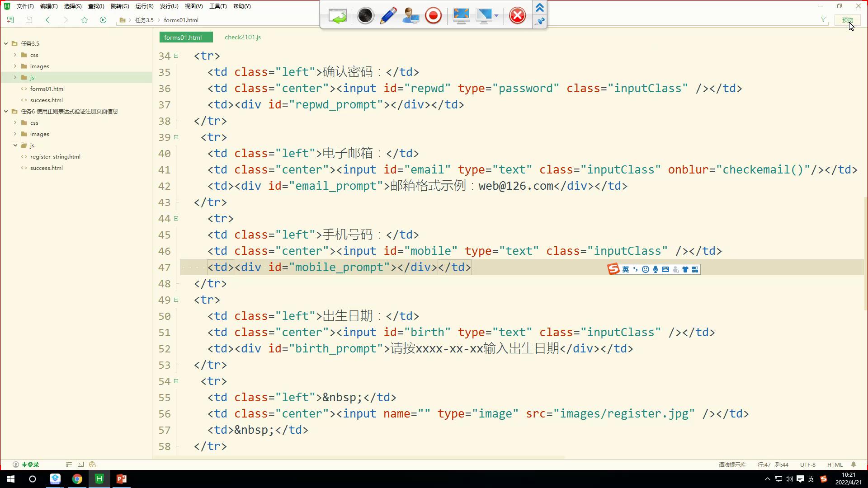Click the filter funnel icon at top right

point(823,20)
